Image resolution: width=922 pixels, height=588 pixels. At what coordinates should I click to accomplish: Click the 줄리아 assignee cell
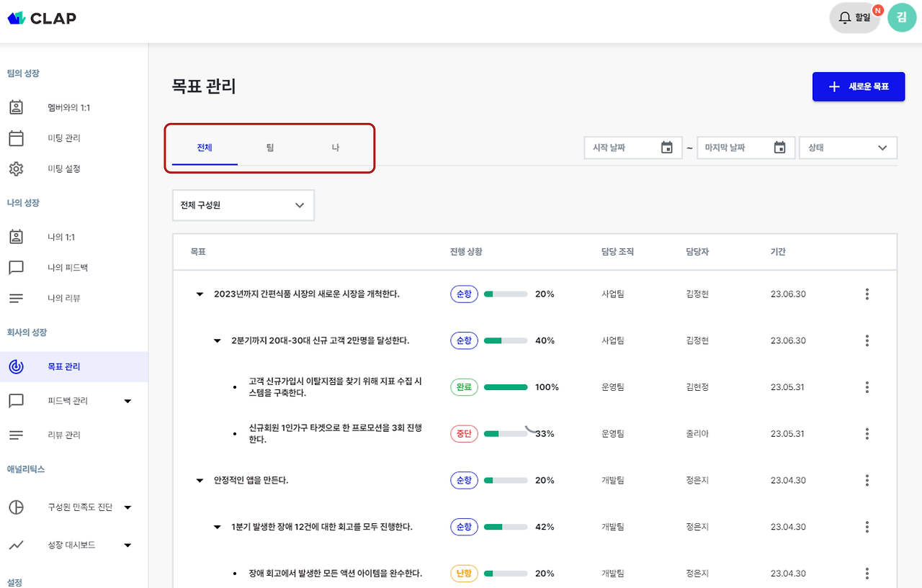point(697,434)
